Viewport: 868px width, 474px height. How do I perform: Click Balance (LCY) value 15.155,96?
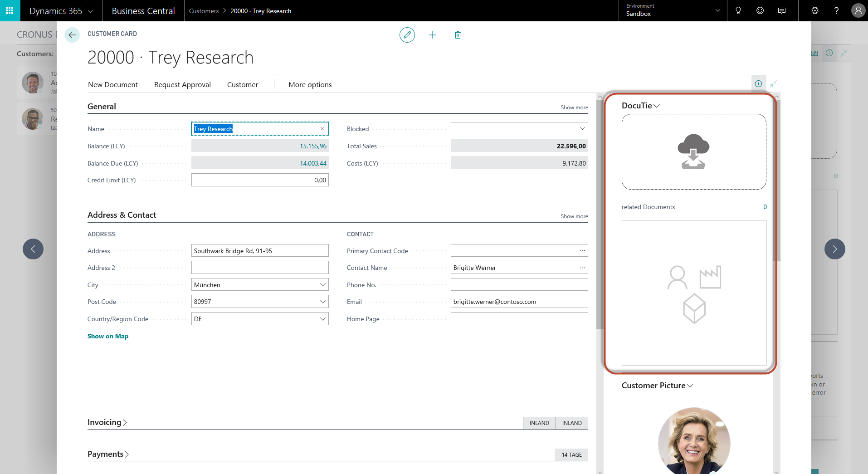pos(313,146)
